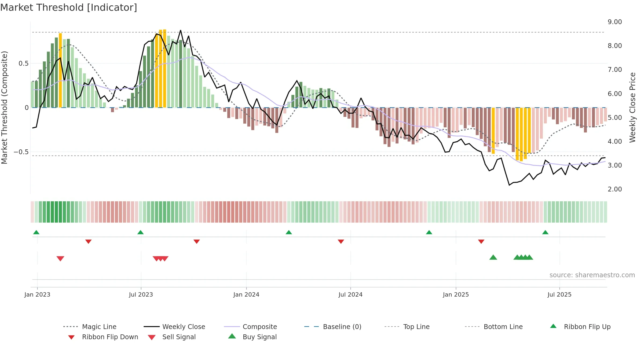Click the Jul 2023 x-axis label
The width and height of the screenshot is (644, 362).
pos(141,295)
